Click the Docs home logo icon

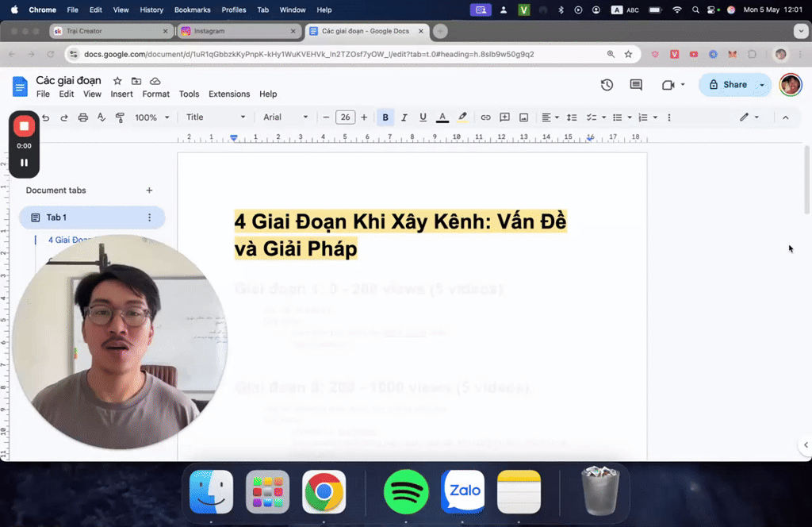(x=20, y=87)
